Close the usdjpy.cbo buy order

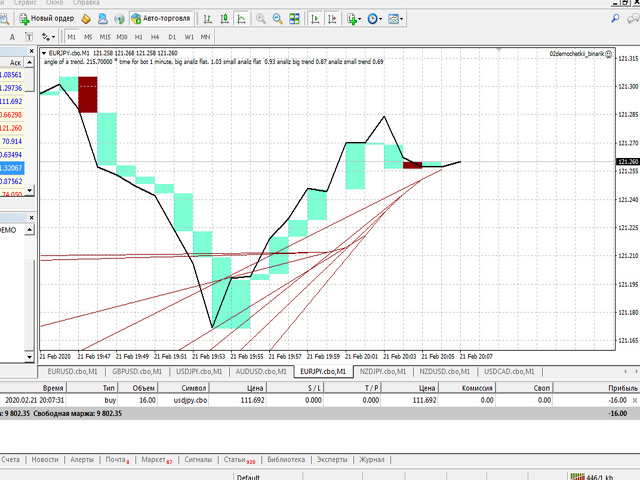point(635,400)
